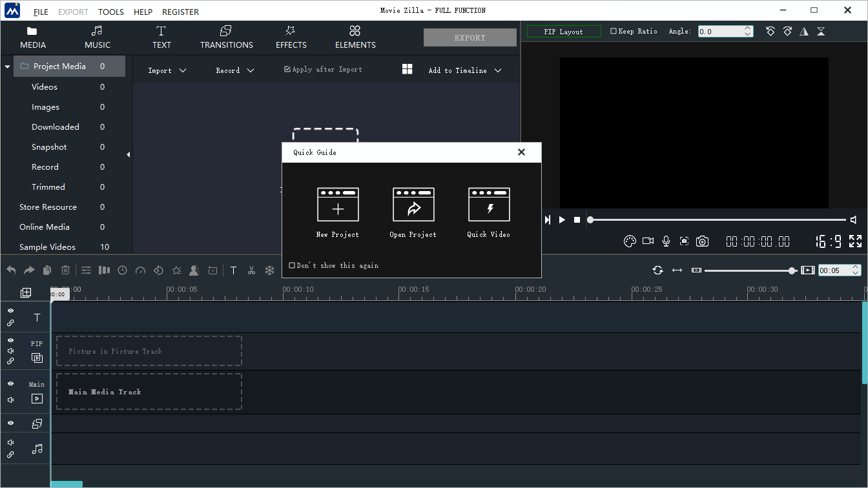
Task: Click the New Project icon
Action: pyautogui.click(x=338, y=205)
